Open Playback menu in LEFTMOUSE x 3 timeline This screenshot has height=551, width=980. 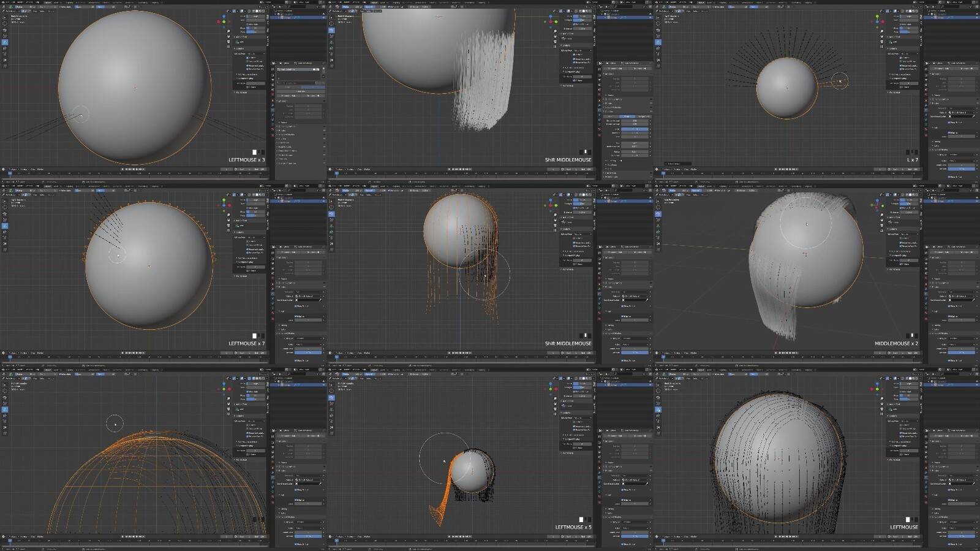point(13,169)
